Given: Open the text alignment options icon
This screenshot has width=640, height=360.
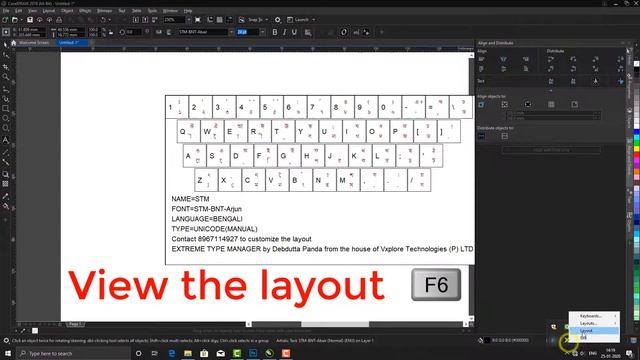Looking at the screenshot, I should point(308,32).
